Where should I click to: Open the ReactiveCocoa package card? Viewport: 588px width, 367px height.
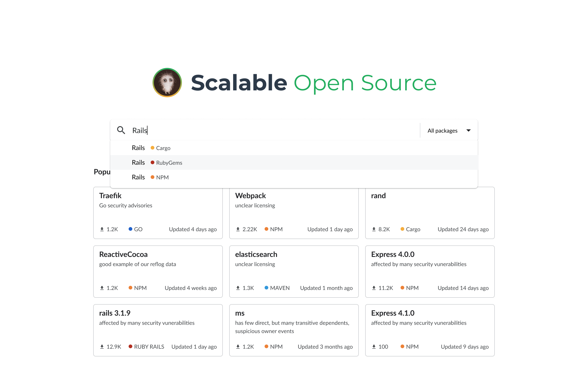tap(158, 271)
